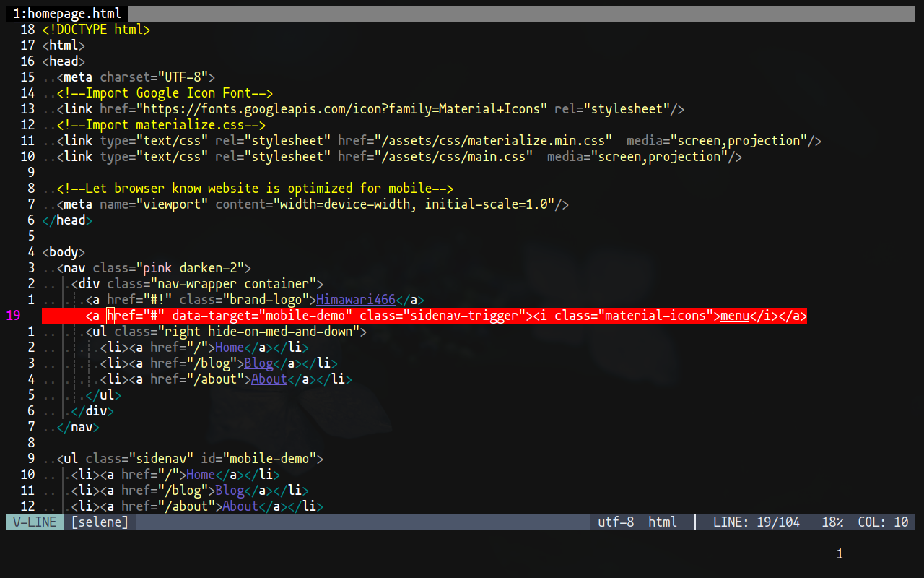The width and height of the screenshot is (924, 578).
Task: Click the opening <head> tag
Action: [64, 61]
